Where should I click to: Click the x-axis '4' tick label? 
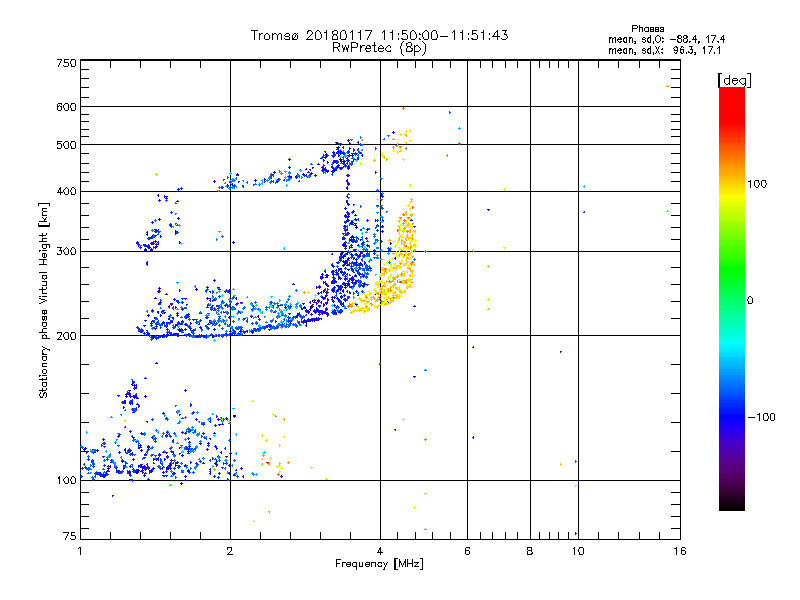click(380, 551)
